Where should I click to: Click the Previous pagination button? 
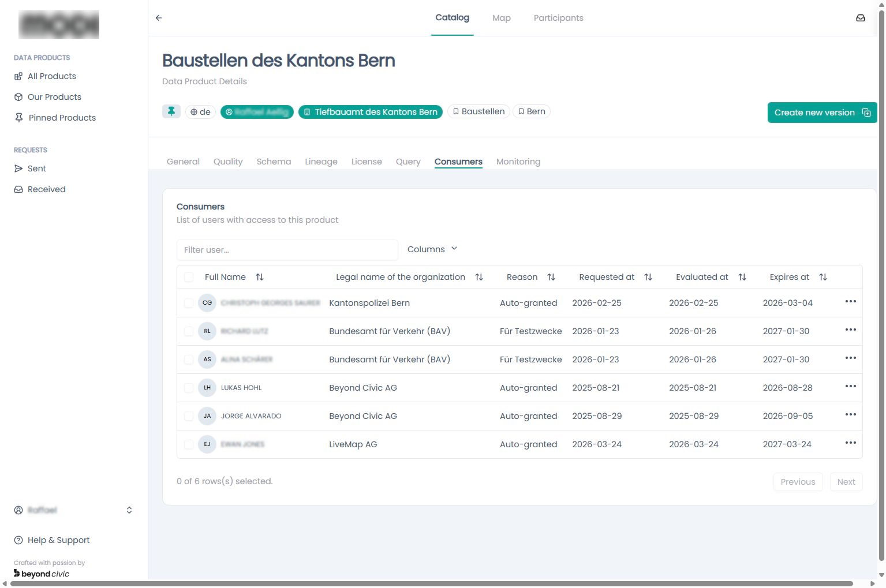[798, 482]
